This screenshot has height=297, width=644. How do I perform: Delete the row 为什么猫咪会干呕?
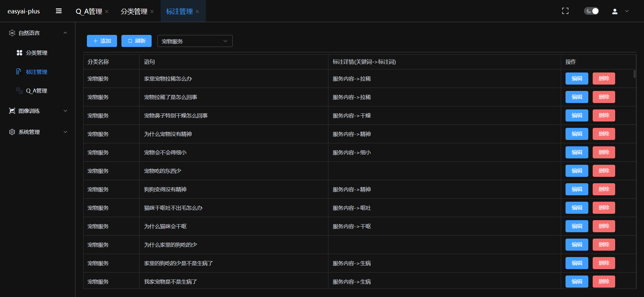[604, 226]
